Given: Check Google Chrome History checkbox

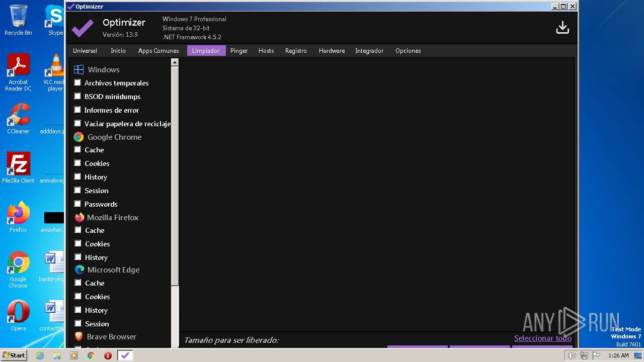Looking at the screenshot, I should click(x=77, y=176).
